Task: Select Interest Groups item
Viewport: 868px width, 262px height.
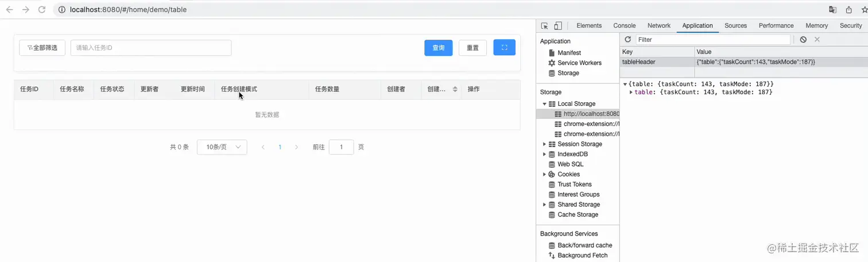Action: pos(578,195)
